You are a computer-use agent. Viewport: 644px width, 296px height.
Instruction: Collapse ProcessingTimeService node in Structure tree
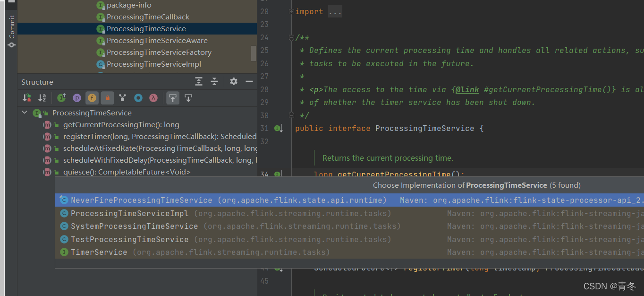click(25, 113)
